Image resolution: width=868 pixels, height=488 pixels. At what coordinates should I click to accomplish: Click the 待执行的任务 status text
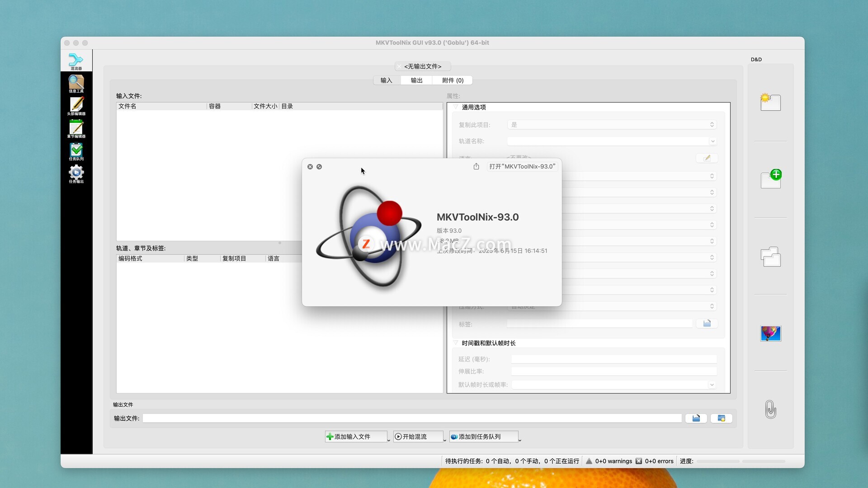point(512,461)
